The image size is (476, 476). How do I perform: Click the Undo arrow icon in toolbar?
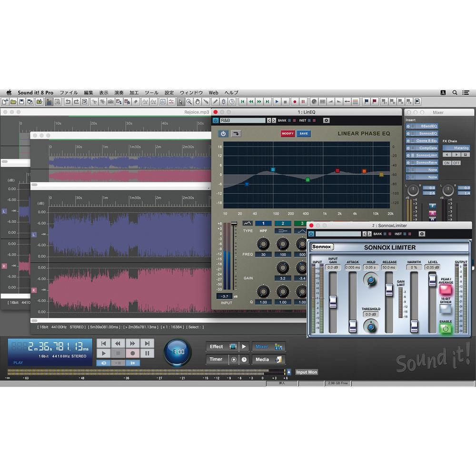pos(68,101)
